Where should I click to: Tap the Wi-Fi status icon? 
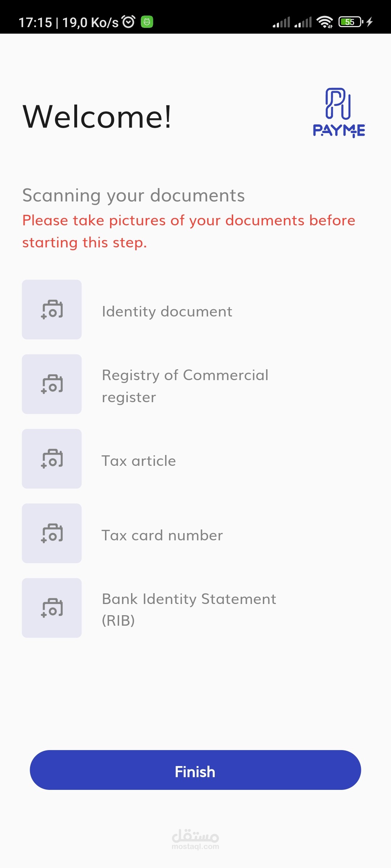(324, 22)
